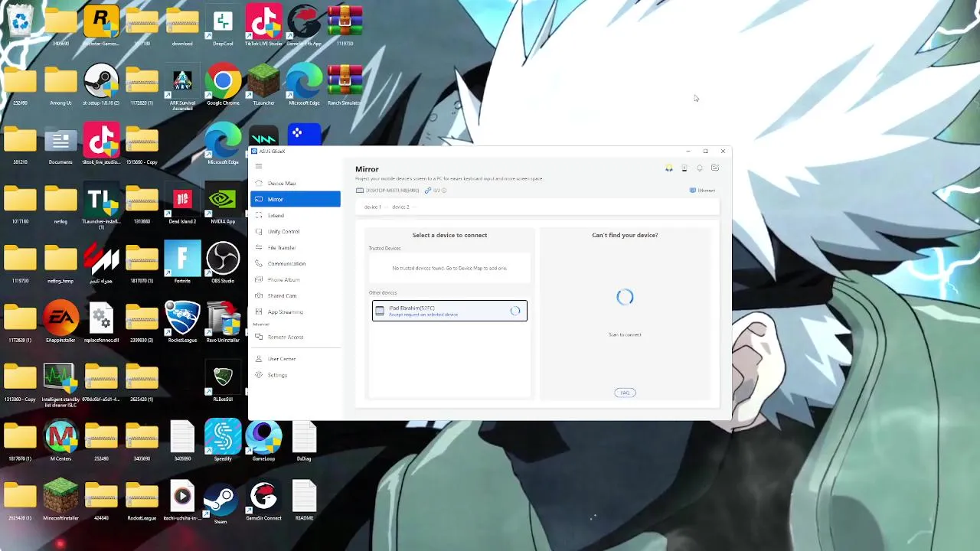Open the DeepCool desktop shortcut
980x551 pixels.
coord(223,26)
